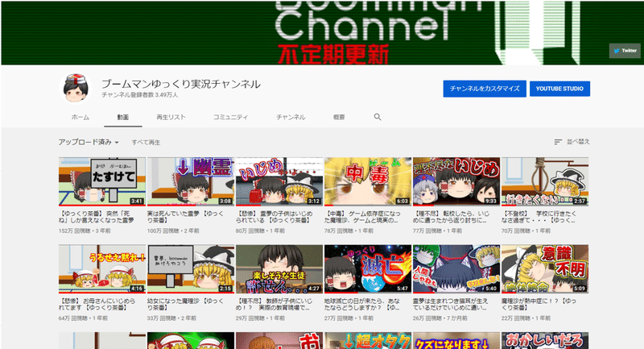Click すべて再生 link
This screenshot has width=644, height=349.
[x=146, y=142]
